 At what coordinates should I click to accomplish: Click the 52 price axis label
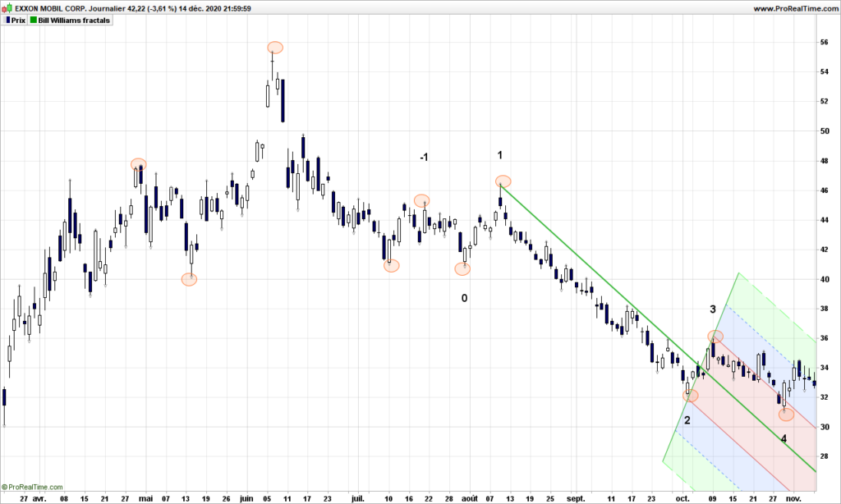point(824,101)
